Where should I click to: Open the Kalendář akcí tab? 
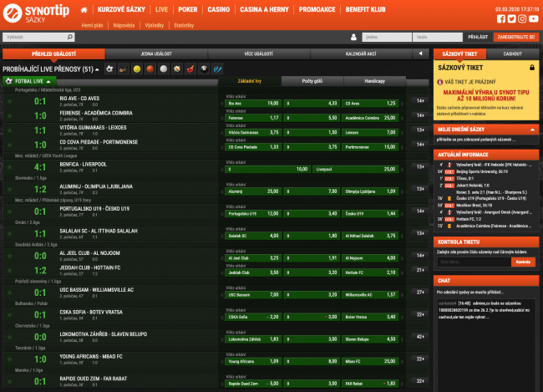click(362, 53)
